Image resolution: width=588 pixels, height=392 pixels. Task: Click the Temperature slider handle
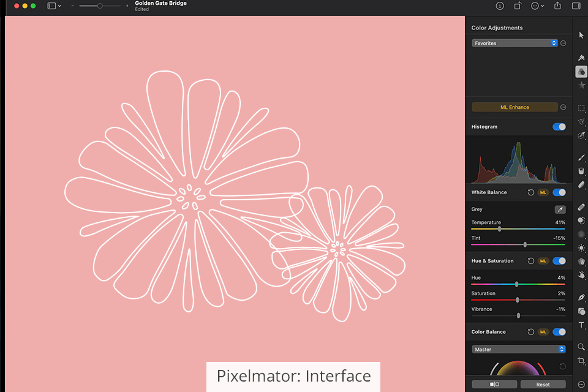[x=500, y=229]
